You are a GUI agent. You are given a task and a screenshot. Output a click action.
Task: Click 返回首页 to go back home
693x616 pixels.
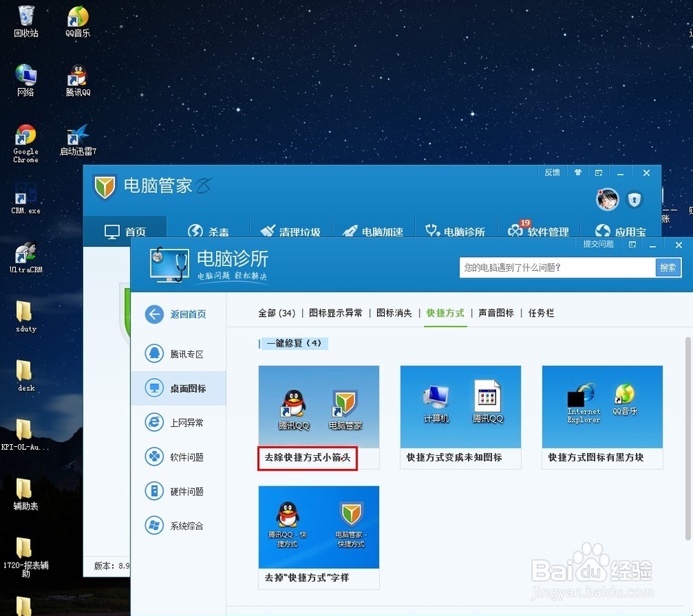(179, 314)
